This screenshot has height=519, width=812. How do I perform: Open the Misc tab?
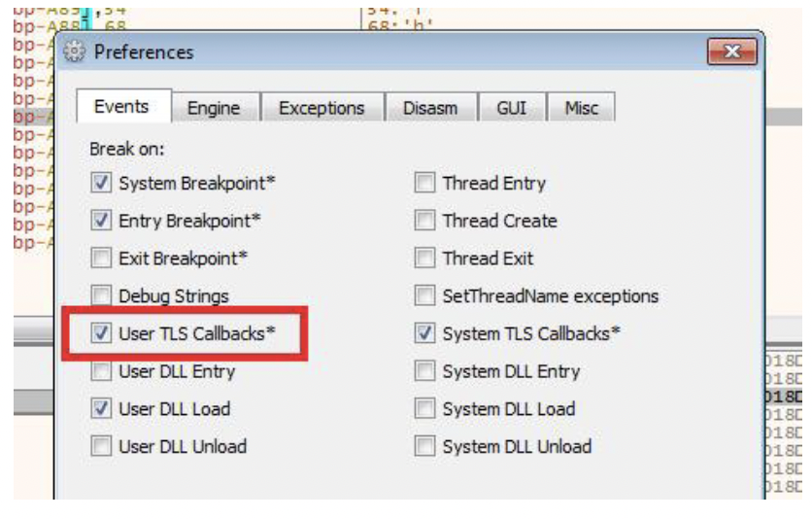click(581, 108)
